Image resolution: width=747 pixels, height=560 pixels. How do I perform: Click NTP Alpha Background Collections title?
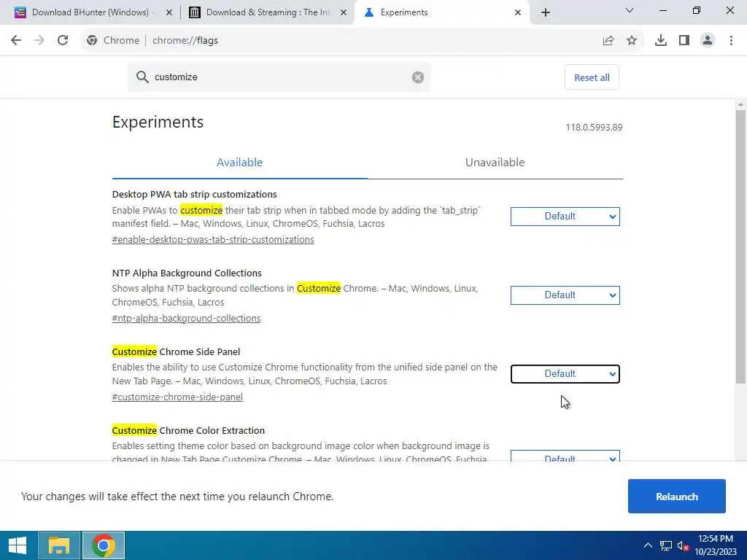coord(187,273)
